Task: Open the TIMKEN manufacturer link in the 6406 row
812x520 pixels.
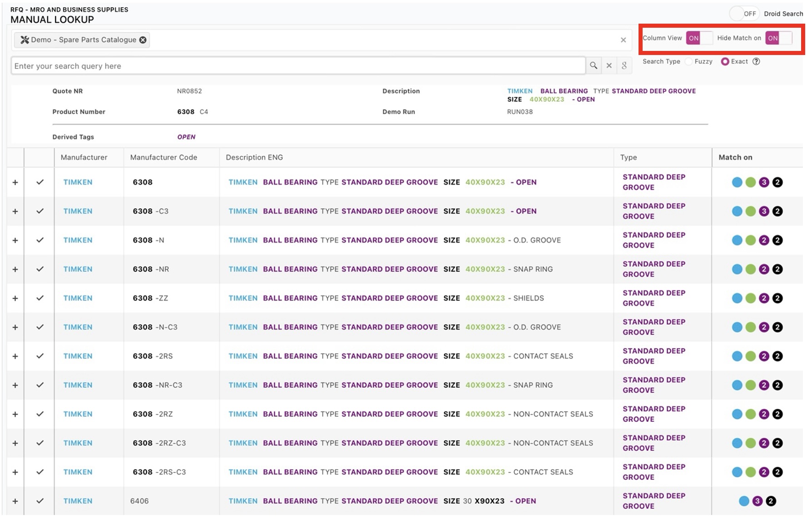Action: click(78, 501)
